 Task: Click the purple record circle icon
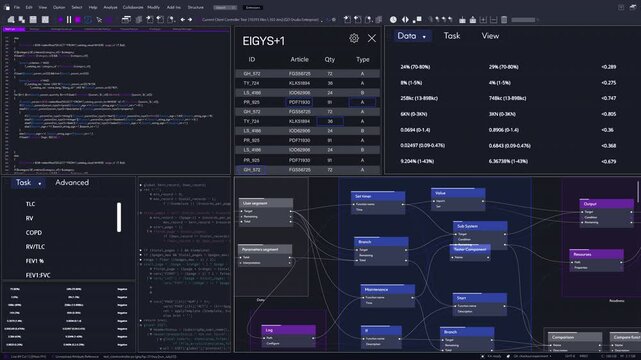(60, 20)
